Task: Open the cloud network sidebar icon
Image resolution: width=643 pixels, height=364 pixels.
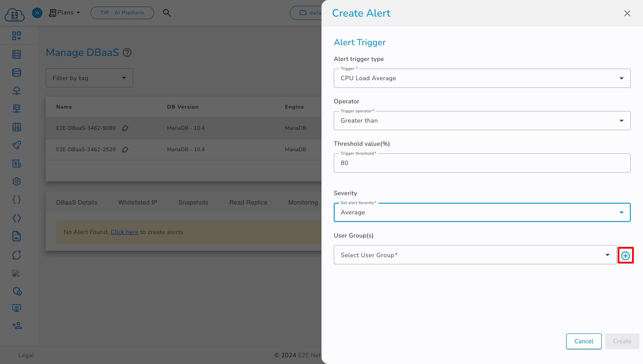Action: click(x=17, y=90)
